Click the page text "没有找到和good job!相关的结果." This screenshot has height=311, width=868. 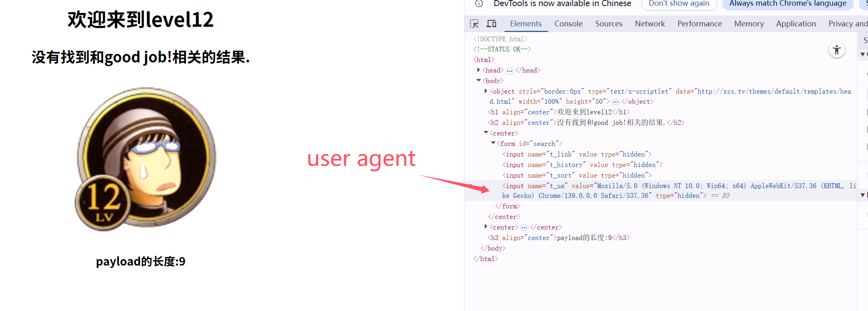click(140, 57)
